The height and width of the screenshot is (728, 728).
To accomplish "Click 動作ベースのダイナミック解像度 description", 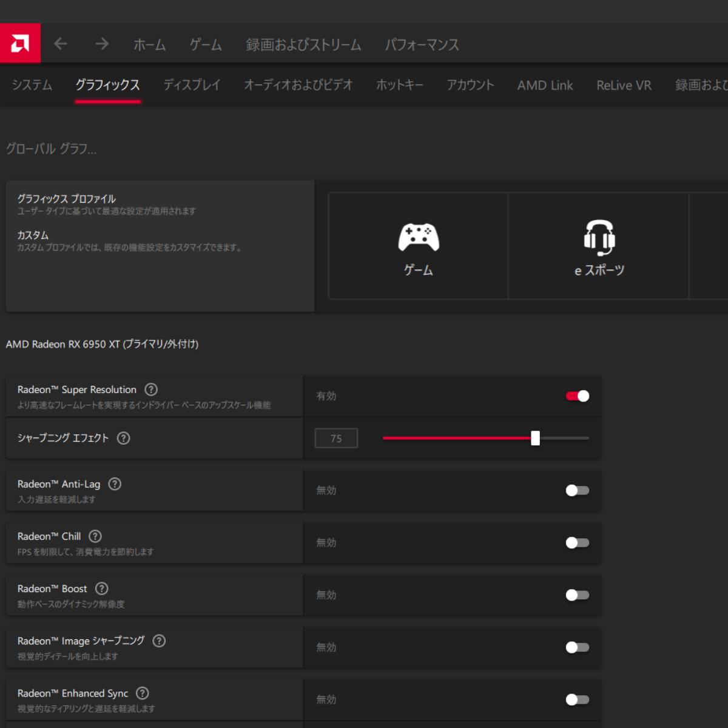I will (71, 604).
